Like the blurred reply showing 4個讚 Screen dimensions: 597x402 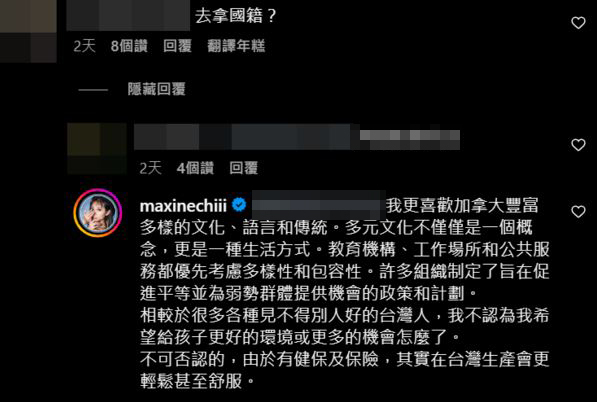pos(578,145)
